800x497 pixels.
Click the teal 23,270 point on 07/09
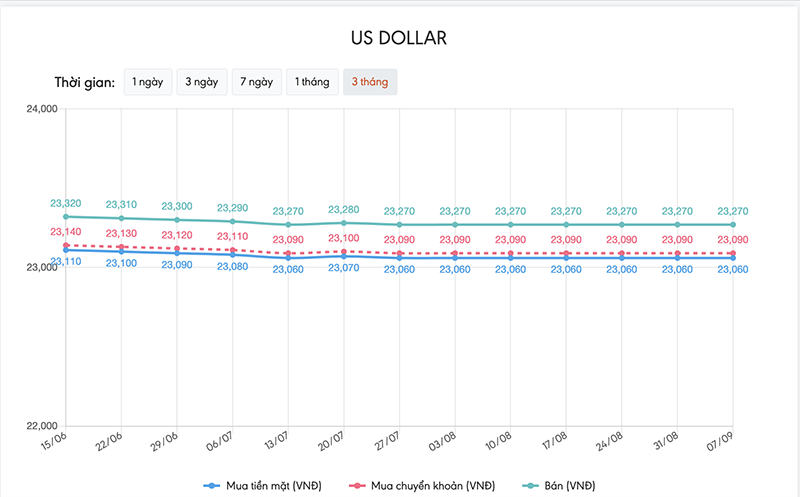[x=733, y=225]
